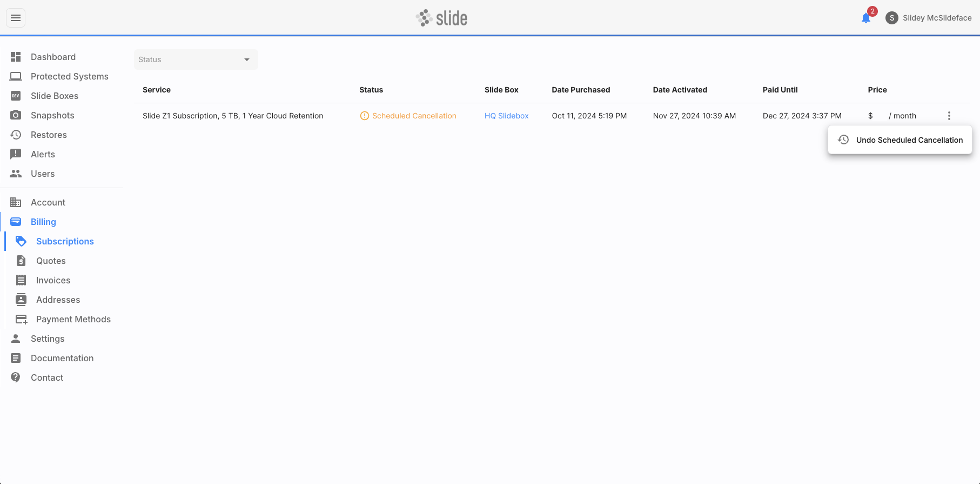Open Snapshots section
The image size is (980, 484).
tap(52, 115)
